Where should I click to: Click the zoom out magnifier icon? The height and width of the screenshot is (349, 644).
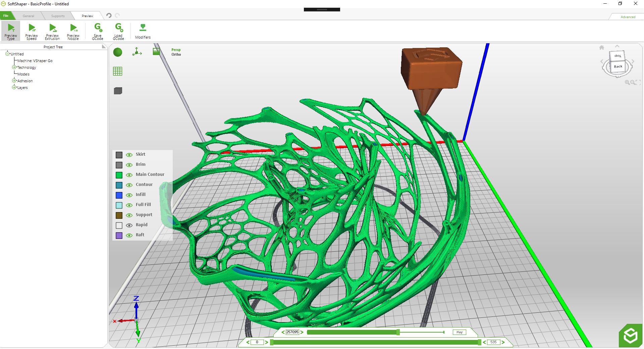coord(633,82)
